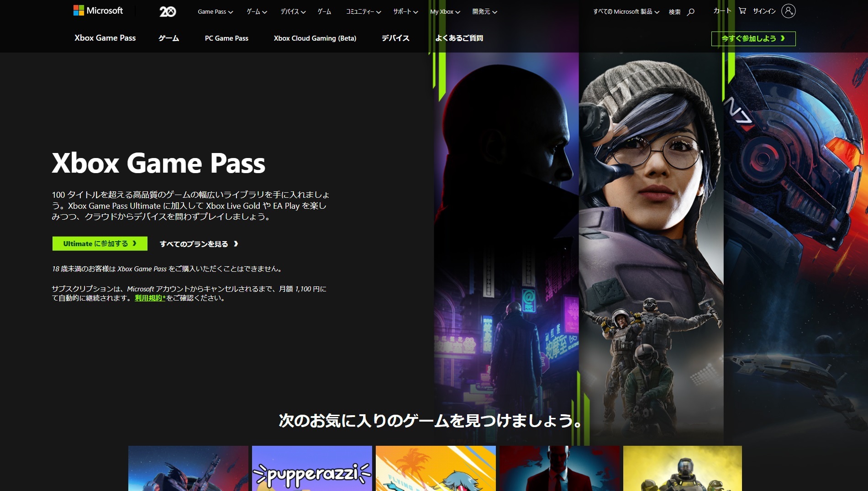Open the Xbox 20th anniversary logo
The height and width of the screenshot is (491, 868).
pyautogui.click(x=168, y=11)
